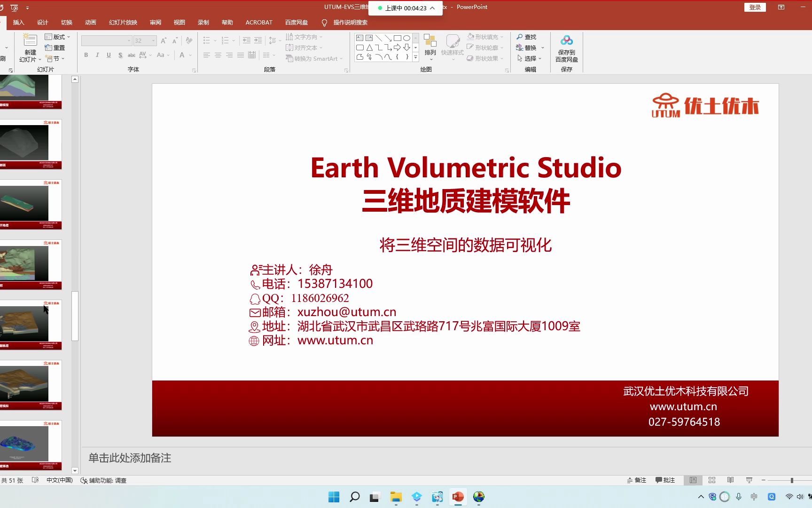
Task: Click the New Slide (新建幻灯片) icon
Action: click(30, 40)
